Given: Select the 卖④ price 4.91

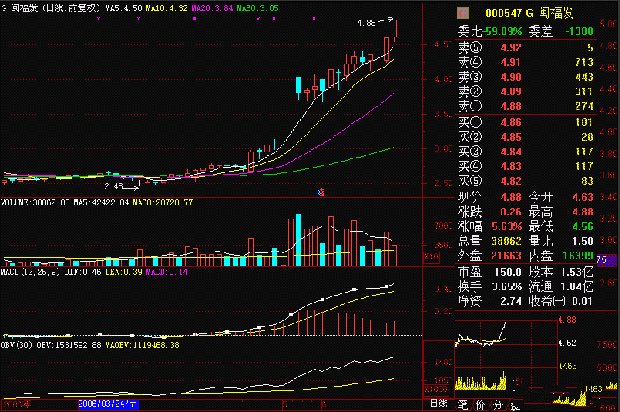Looking at the screenshot, I should [x=511, y=62].
